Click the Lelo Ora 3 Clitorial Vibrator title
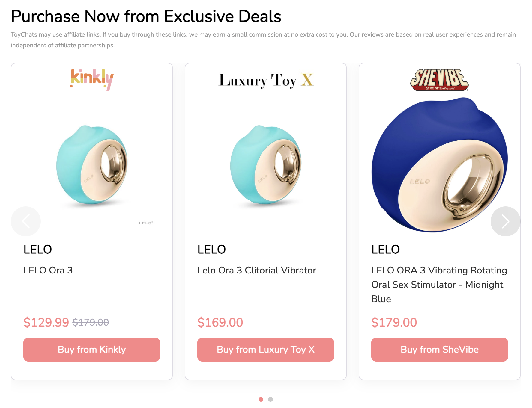The image size is (532, 408). click(x=257, y=270)
